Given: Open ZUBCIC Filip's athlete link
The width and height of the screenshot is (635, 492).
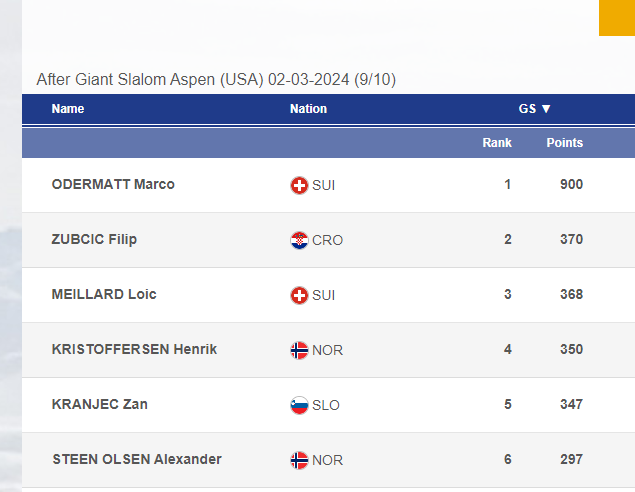Looking at the screenshot, I should pyautogui.click(x=94, y=239).
